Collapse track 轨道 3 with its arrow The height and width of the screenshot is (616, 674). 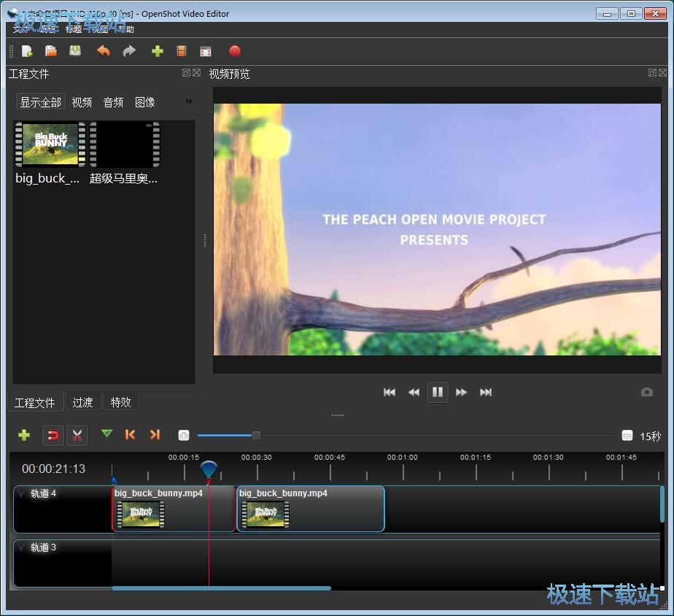point(21,547)
